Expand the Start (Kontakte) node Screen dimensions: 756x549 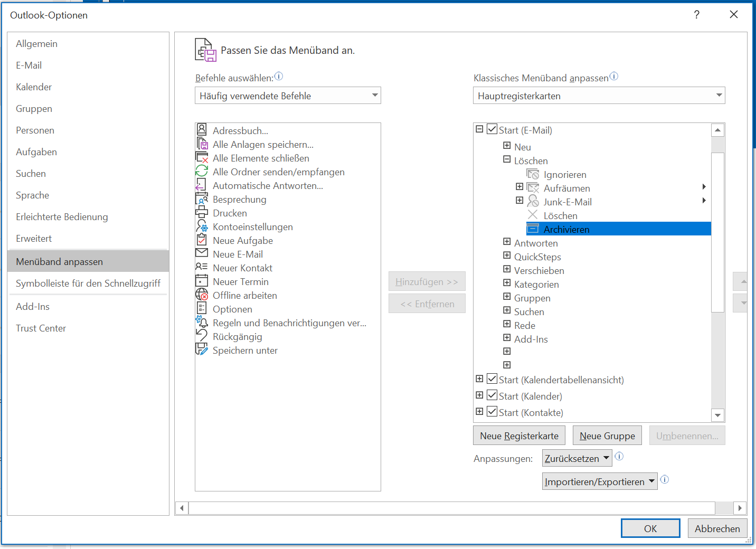click(x=479, y=411)
